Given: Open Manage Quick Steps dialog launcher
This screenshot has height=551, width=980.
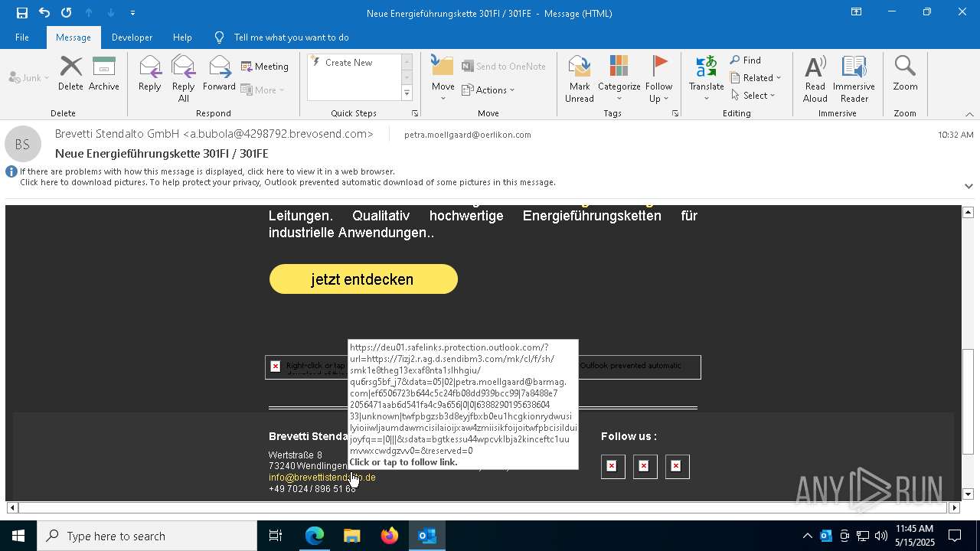Looking at the screenshot, I should (x=415, y=113).
